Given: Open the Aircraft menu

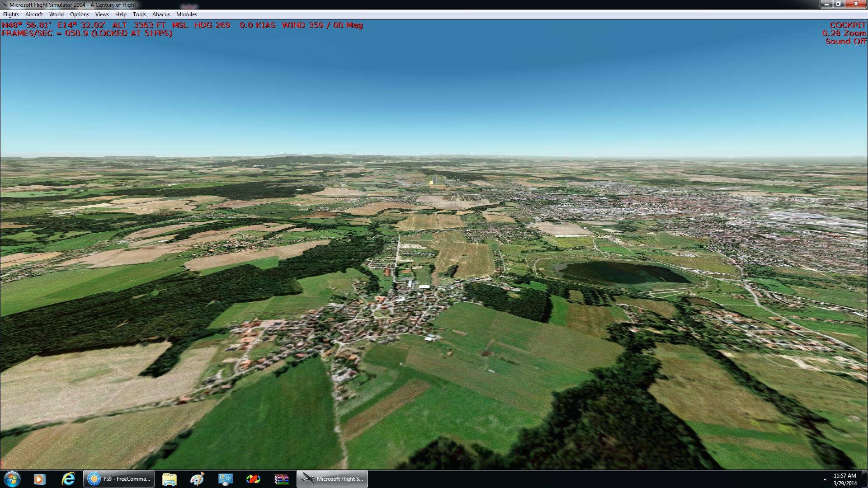Looking at the screenshot, I should point(34,14).
